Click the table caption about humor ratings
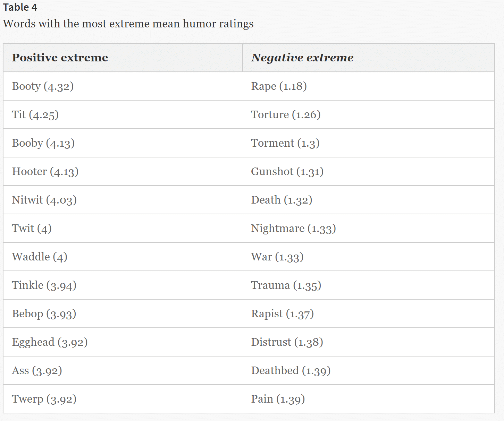Screen dimensions: 504x421 (128, 24)
